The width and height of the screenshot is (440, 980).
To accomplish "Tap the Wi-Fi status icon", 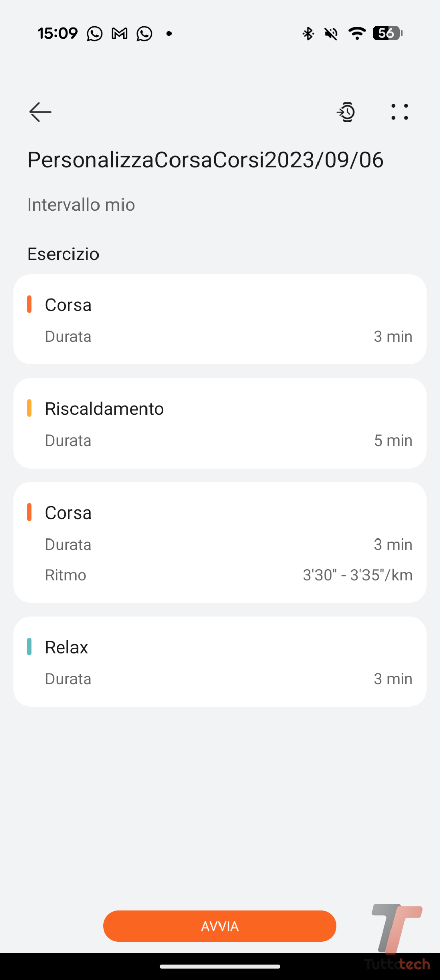I will coord(357,34).
